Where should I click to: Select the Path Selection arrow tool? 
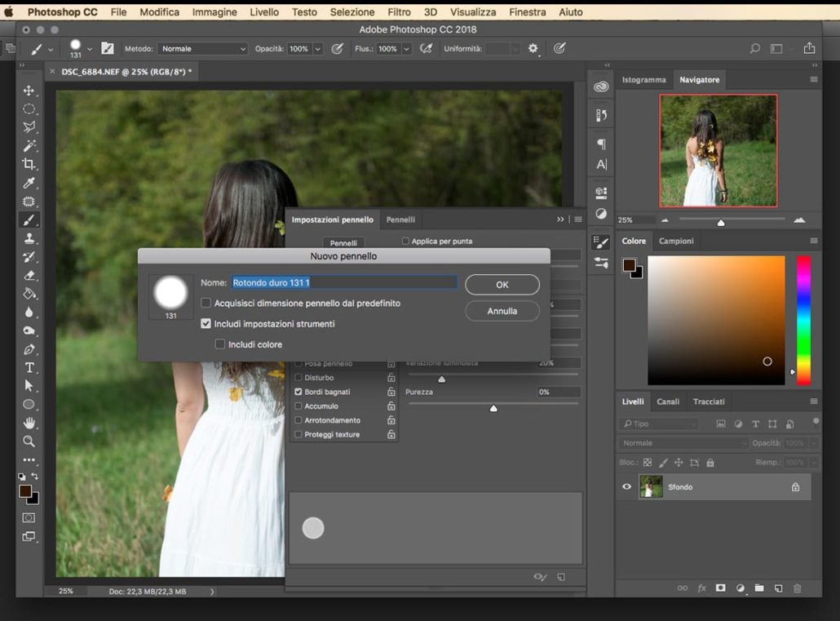[x=29, y=386]
